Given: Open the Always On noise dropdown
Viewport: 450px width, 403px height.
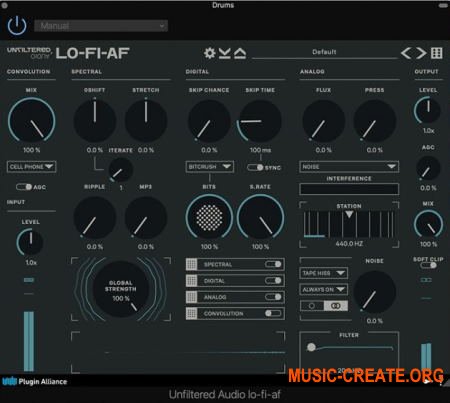Looking at the screenshot, I should click(324, 289).
